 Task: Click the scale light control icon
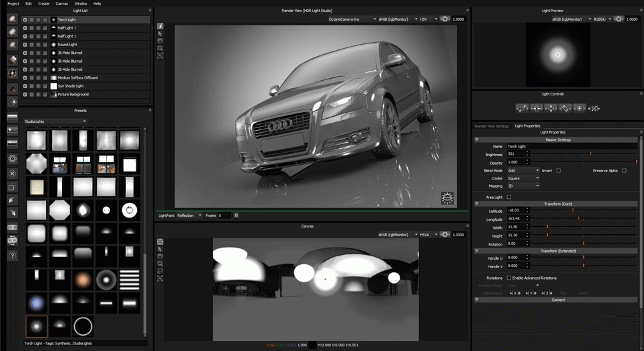point(523,108)
